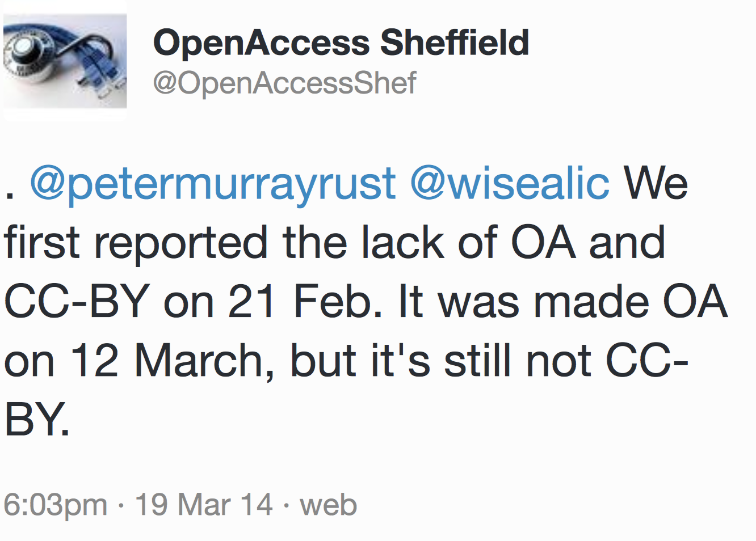Click CC-BY at the start of line three
Image resolution: width=756 pixels, height=541 pixels.
coord(77,302)
